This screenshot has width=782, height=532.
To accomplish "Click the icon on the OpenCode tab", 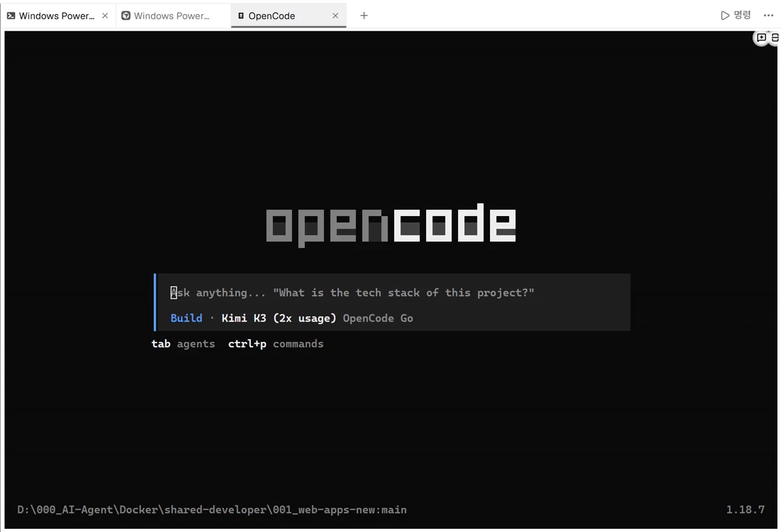I will pyautogui.click(x=241, y=16).
